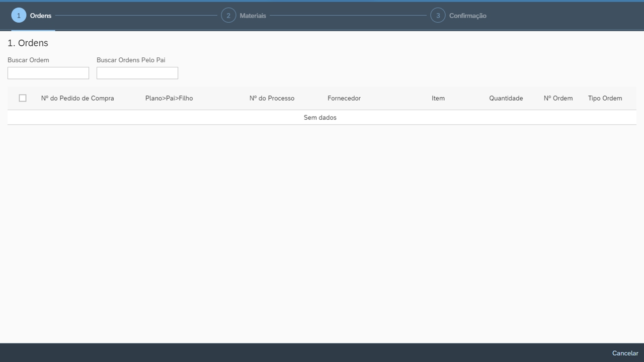
Task: Click the Buscar Ordens Pelo Pai field
Action: pyautogui.click(x=137, y=73)
